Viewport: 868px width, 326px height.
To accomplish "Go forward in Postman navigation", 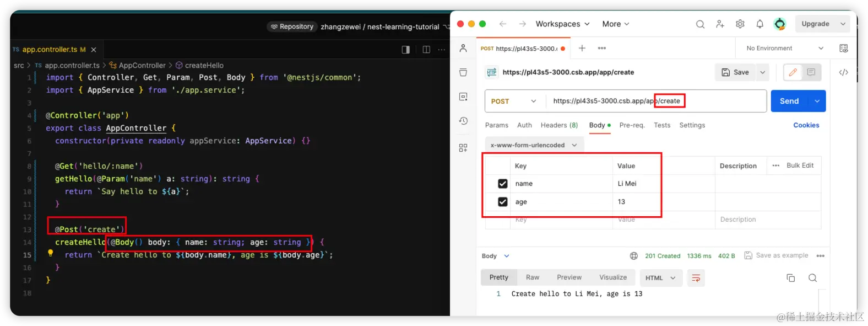I will coord(523,24).
